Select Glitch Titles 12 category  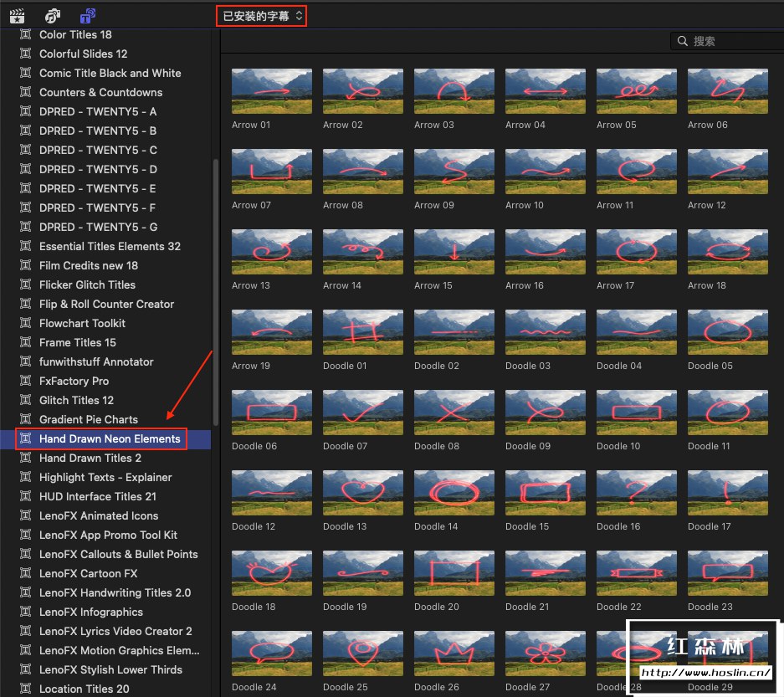coord(76,400)
